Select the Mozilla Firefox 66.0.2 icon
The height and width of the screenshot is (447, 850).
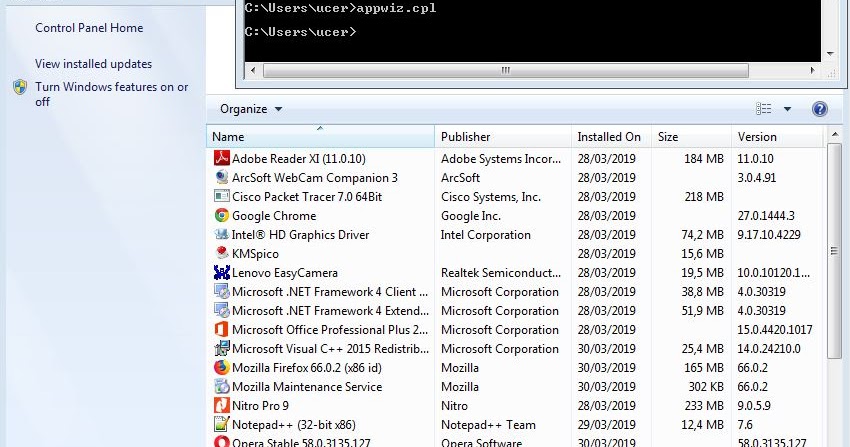[x=222, y=367]
